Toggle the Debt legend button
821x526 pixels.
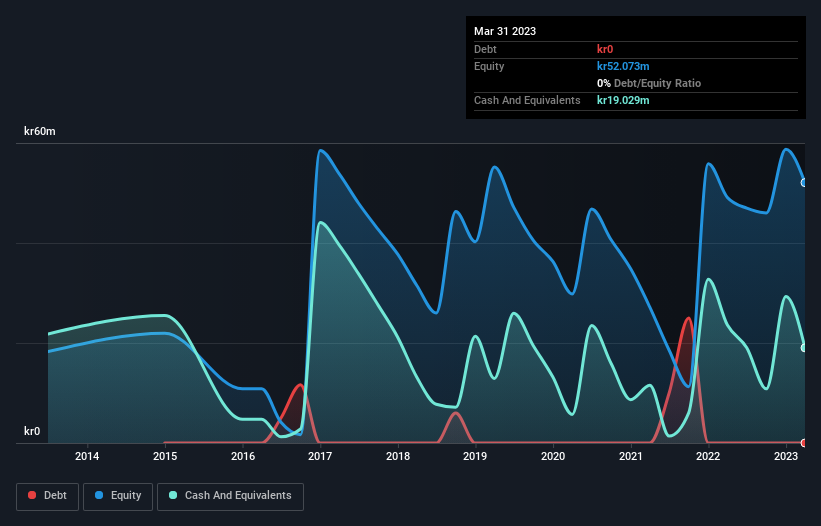pos(47,496)
